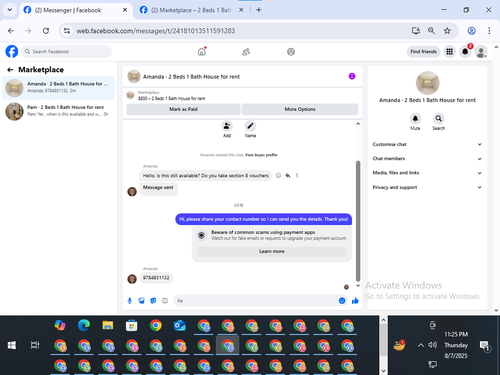Open Task View on taskbar
Image resolution: width=500 pixels, height=375 pixels.
point(35,345)
